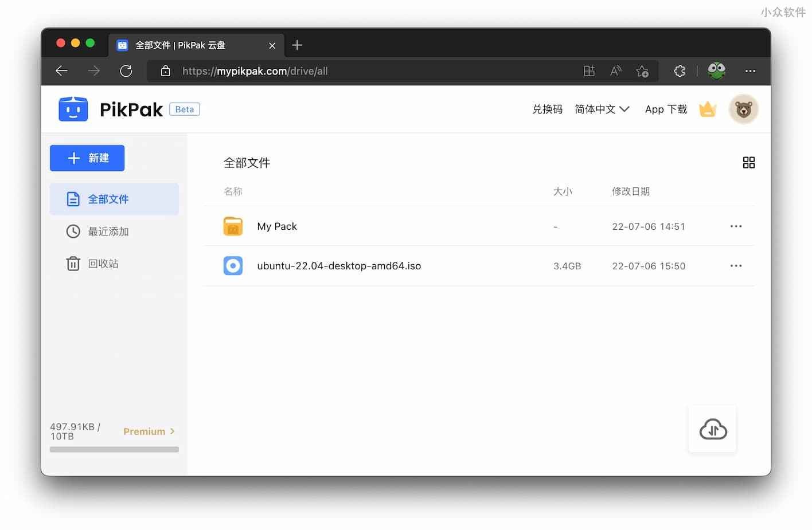812x530 pixels.
Task: Click the Beta badge
Action: tap(185, 109)
